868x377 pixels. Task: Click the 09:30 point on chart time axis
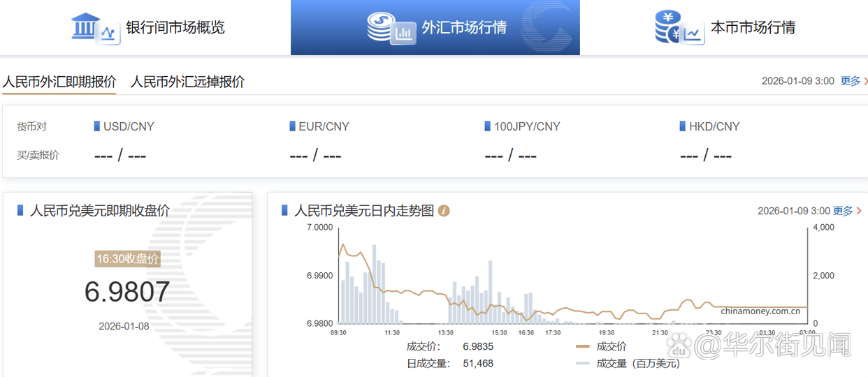[x=340, y=333]
